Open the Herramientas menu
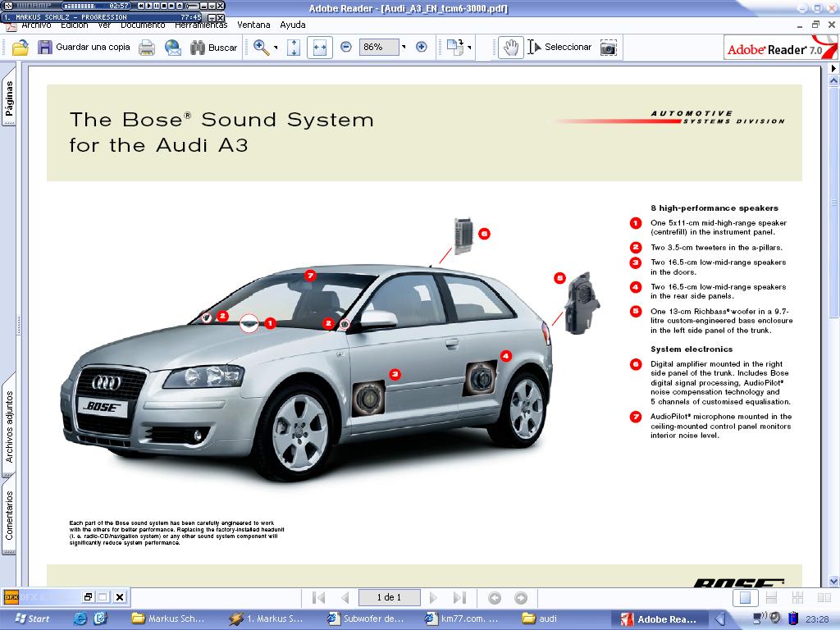The image size is (840, 630). click(x=202, y=25)
